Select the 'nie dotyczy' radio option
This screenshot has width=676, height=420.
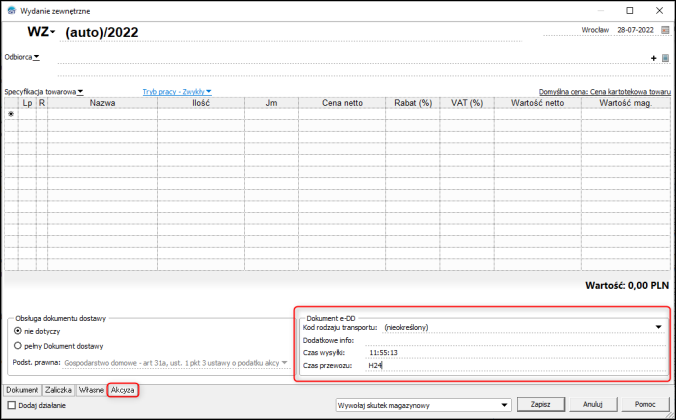(18, 331)
